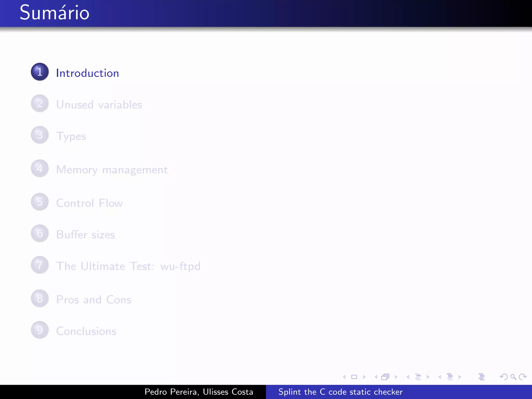The image size is (532, 399).
Task: Jump to next section arrow
Action: pos(460,377)
